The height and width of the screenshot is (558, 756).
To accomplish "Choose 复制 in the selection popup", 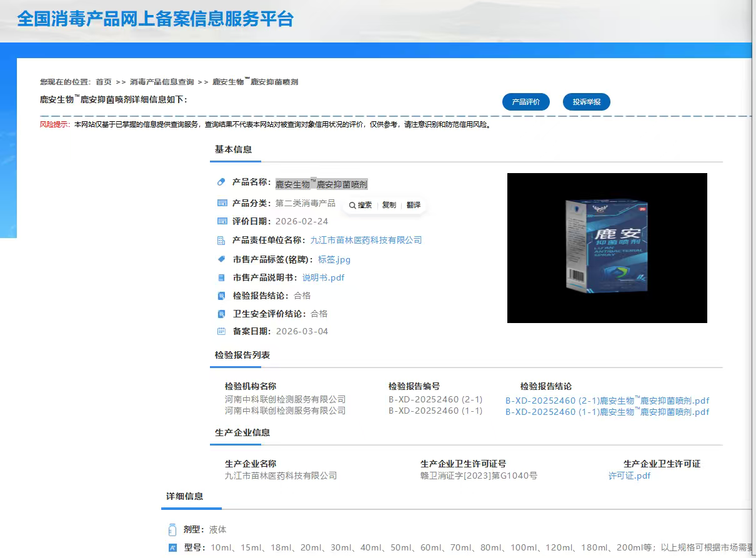I will [x=389, y=205].
